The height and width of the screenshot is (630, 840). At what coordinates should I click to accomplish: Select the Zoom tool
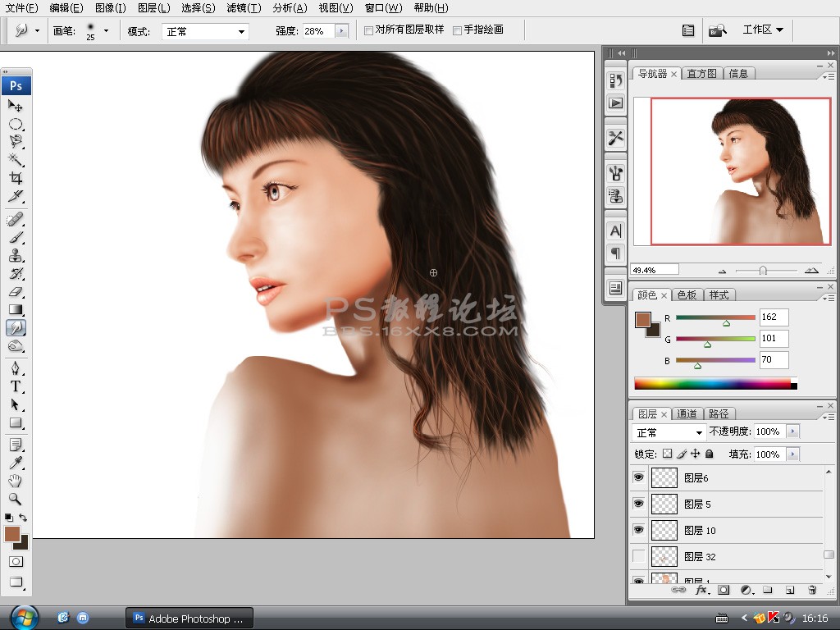click(16, 499)
